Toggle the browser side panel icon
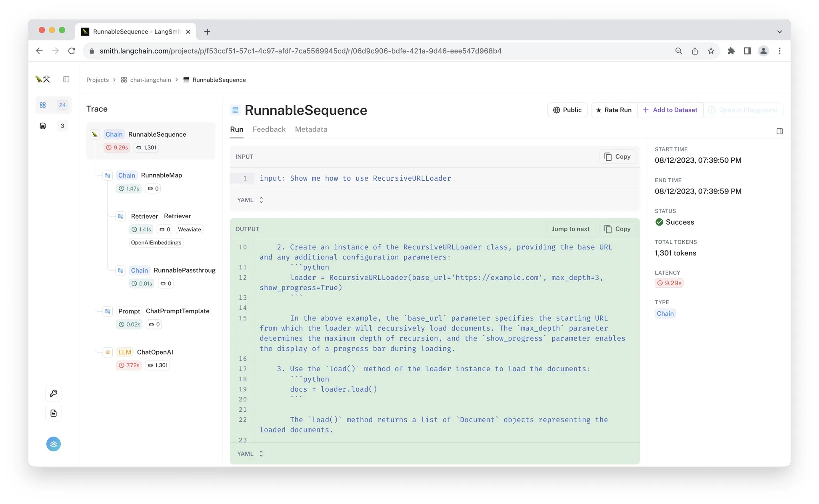819x504 pixels. pyautogui.click(x=747, y=51)
